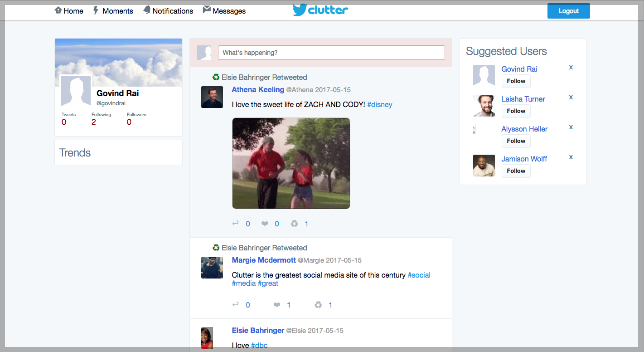Open the running couple GIF in Athena's tweet

tap(291, 163)
